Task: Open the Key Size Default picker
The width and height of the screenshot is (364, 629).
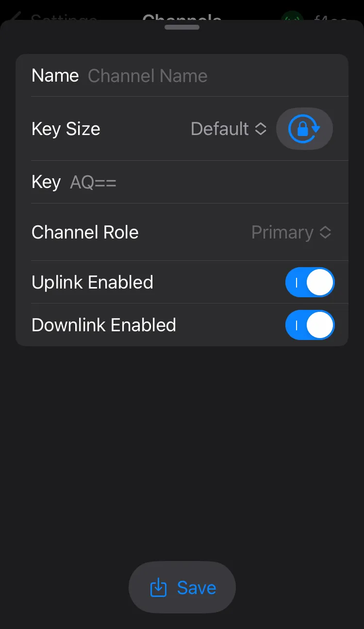Action: tap(220, 129)
